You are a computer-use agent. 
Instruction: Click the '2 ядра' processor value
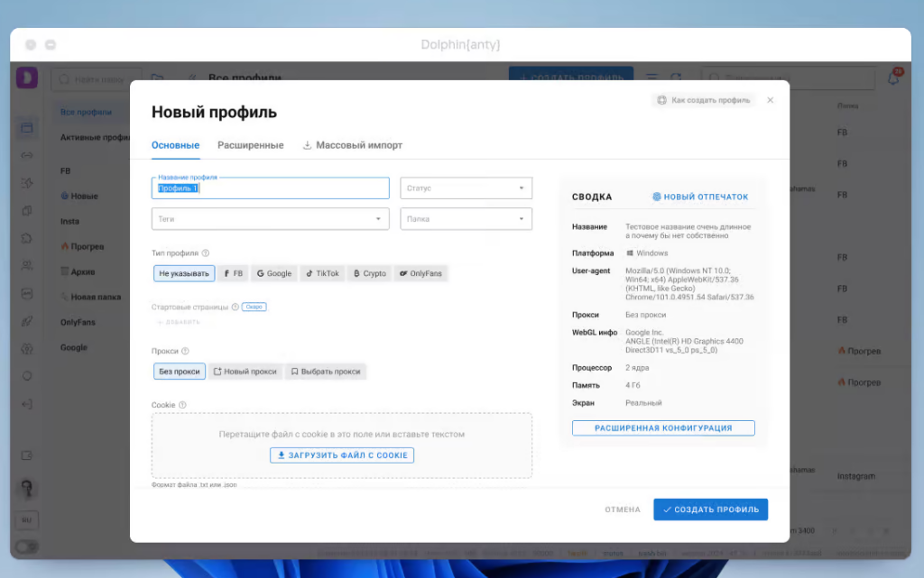coord(637,368)
